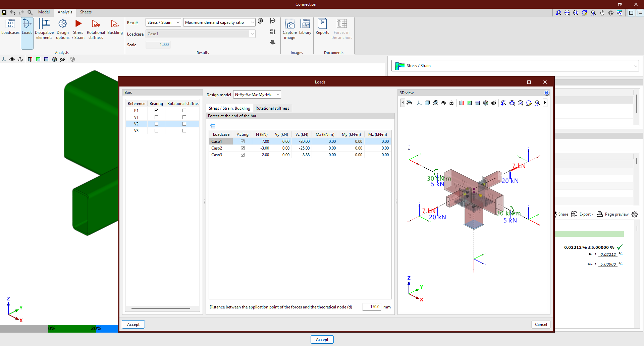Image resolution: width=644 pixels, height=346 pixels.
Task: Expand the Design model dropdown
Action: [x=257, y=95]
